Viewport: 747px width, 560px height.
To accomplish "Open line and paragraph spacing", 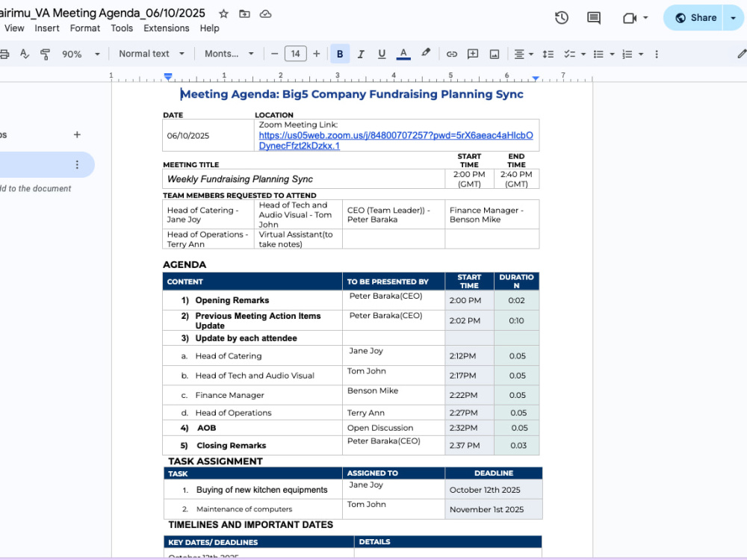I will [x=548, y=54].
